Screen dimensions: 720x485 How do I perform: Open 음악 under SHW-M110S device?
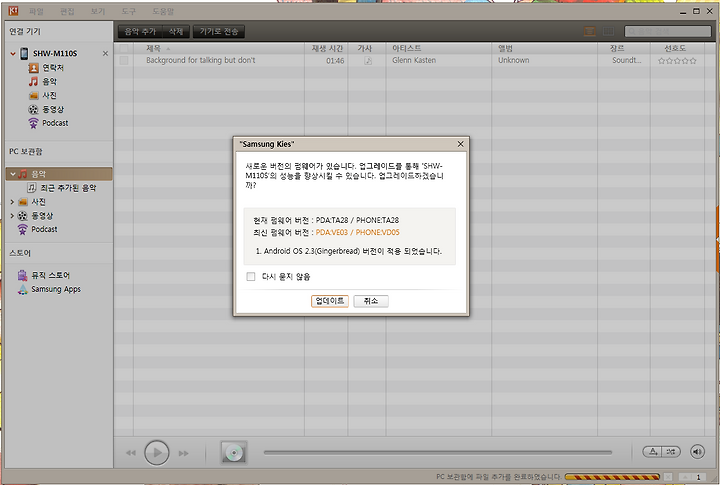[x=49, y=82]
